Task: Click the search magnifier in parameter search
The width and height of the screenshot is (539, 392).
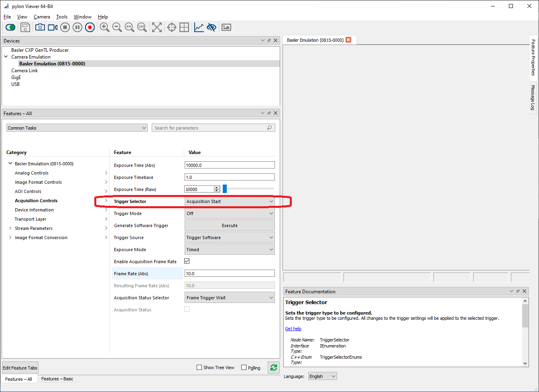Action: click(x=270, y=128)
